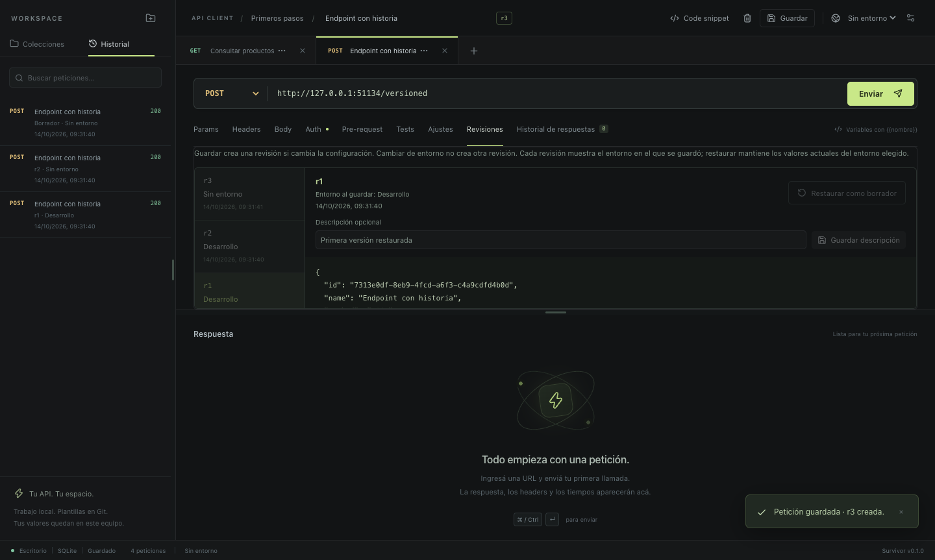
Task: Open environment settings sliders icon
Action: point(910,18)
